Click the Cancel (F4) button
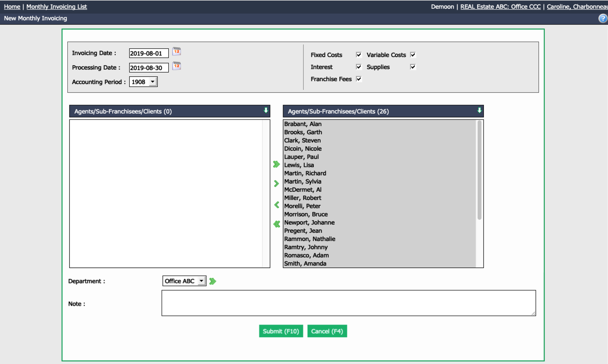This screenshot has width=608, height=364. (x=327, y=331)
